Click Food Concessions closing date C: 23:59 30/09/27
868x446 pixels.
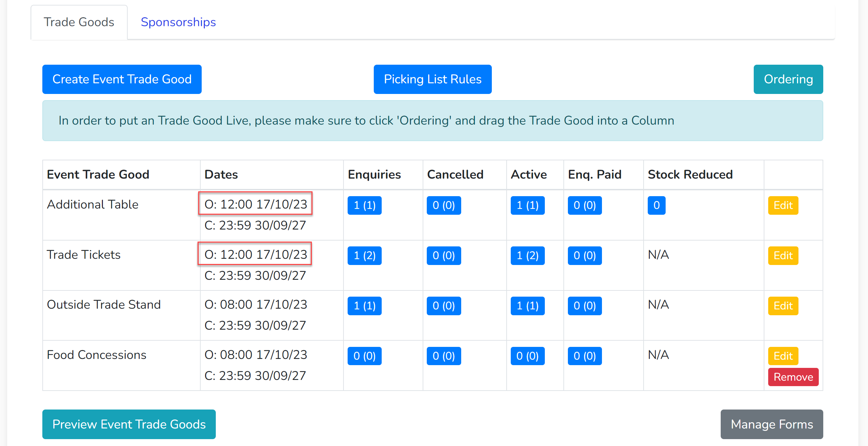point(255,376)
